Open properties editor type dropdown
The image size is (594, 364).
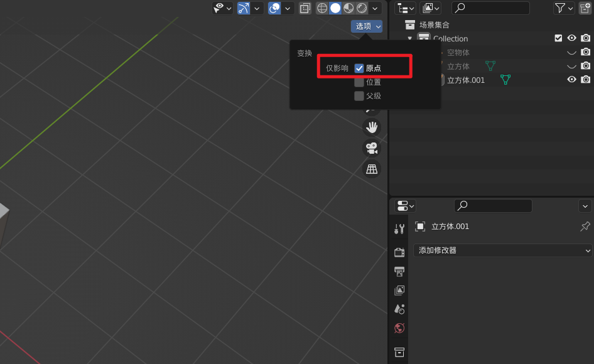(406, 206)
